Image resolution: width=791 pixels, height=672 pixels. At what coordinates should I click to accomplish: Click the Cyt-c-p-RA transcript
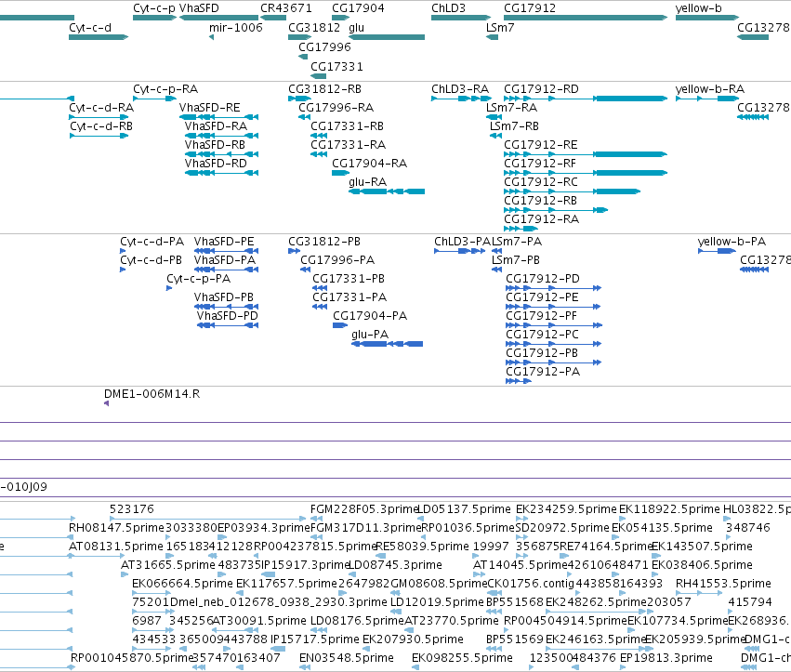tap(155, 99)
